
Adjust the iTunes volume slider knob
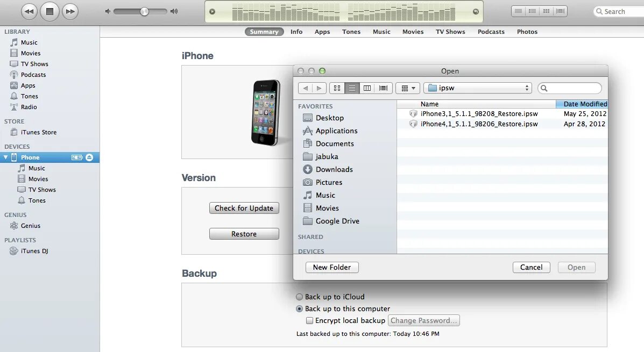coord(144,11)
